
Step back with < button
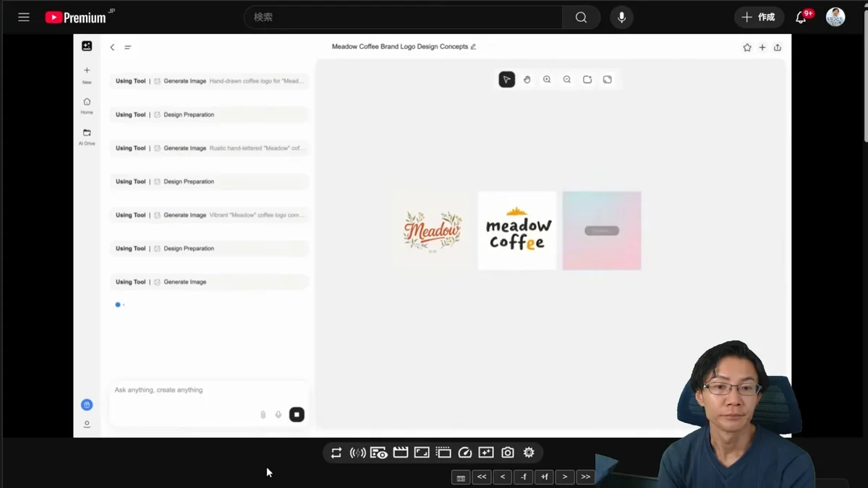click(503, 477)
